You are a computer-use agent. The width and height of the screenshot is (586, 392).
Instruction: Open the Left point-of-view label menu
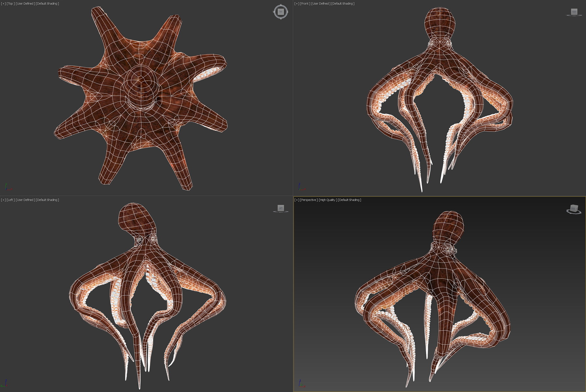[10, 200]
